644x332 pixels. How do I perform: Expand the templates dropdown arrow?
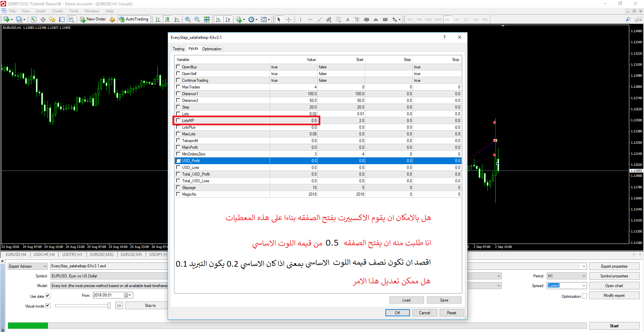[269, 19]
